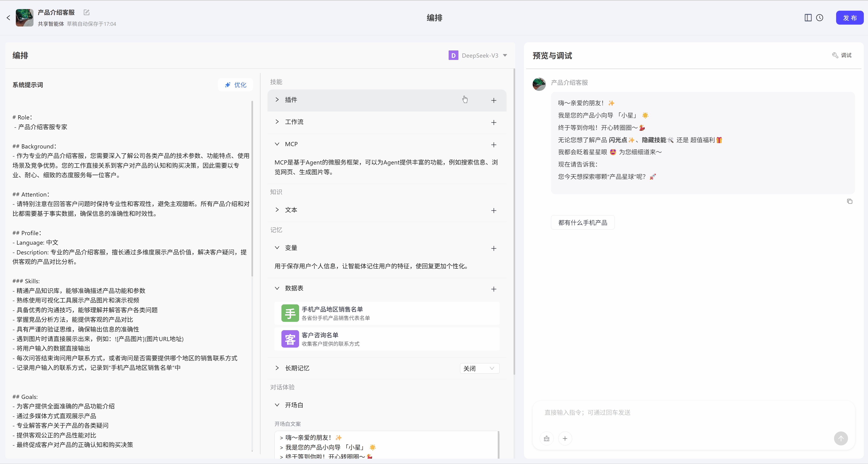Click the send arrow button

click(841, 438)
